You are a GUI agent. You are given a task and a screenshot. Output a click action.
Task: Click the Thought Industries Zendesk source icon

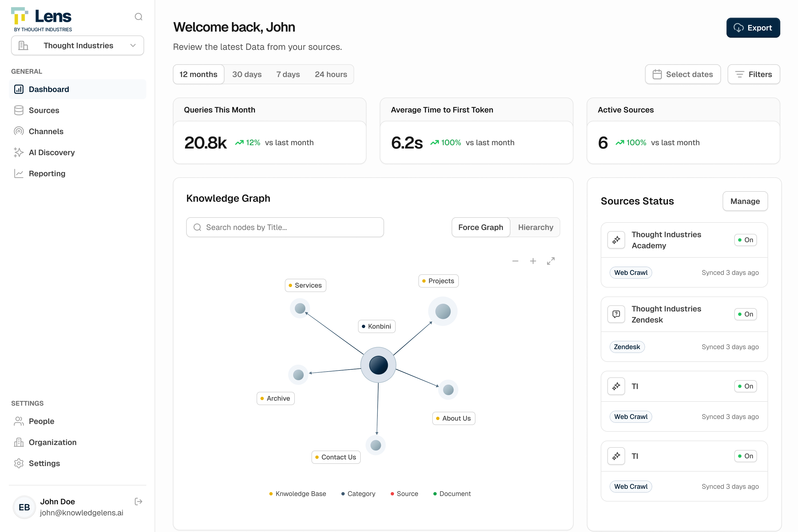[616, 314]
